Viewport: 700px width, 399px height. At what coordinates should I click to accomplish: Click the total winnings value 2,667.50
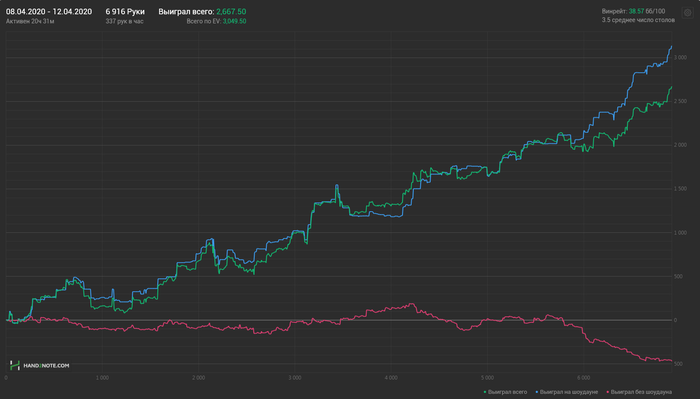click(x=231, y=12)
